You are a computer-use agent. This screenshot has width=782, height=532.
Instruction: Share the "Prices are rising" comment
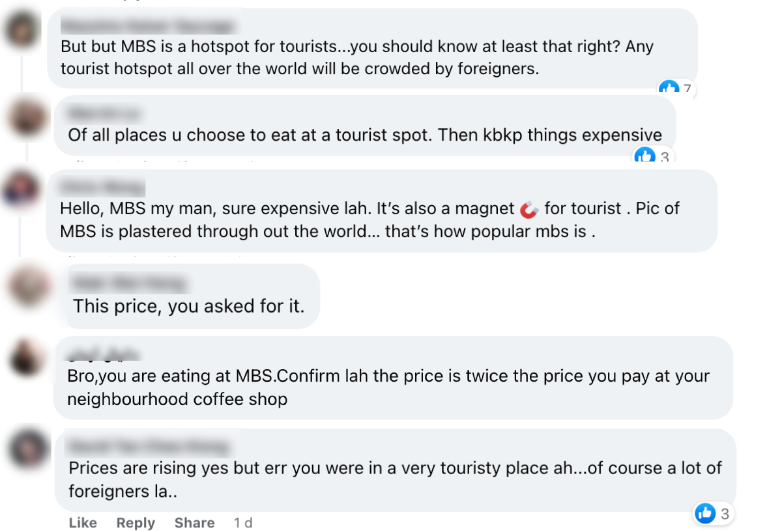[x=194, y=523]
